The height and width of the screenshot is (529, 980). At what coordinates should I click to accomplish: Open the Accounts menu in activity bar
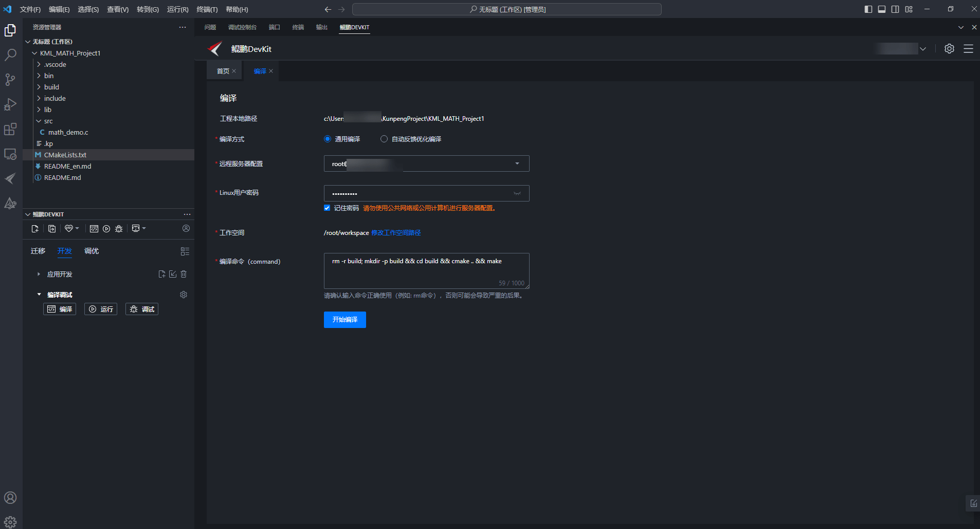click(x=10, y=498)
